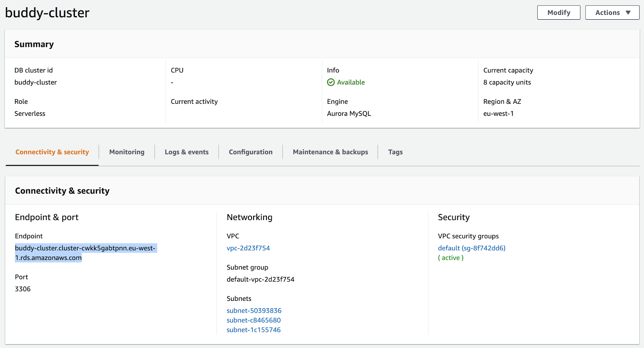The image size is (644, 348).
Task: Click the Endpoint & port heading
Action: tap(47, 217)
